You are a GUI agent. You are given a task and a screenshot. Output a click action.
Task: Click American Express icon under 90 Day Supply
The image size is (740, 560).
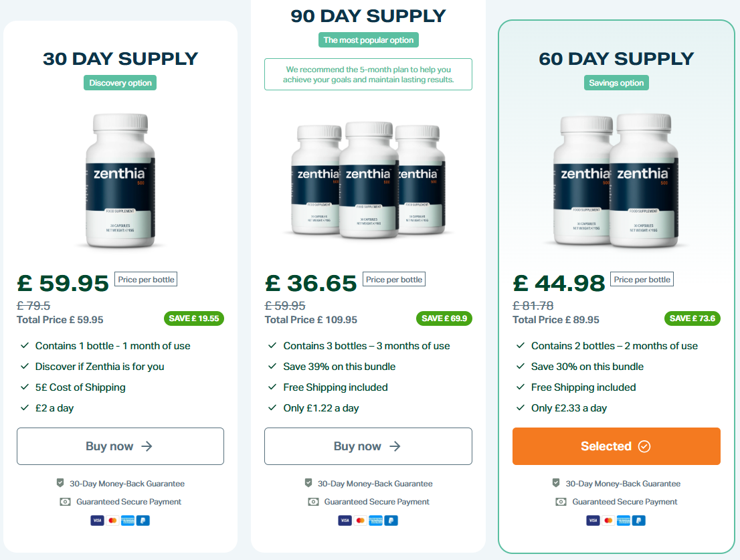tap(375, 520)
